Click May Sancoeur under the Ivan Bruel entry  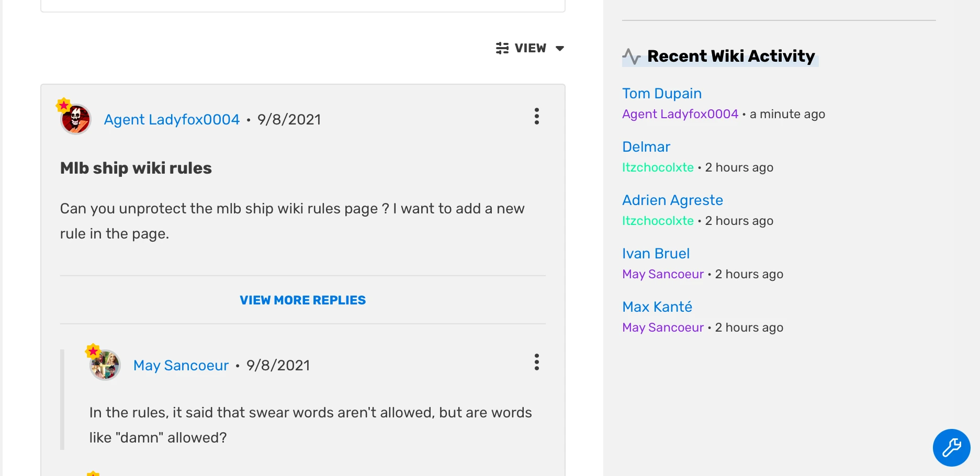click(x=663, y=274)
